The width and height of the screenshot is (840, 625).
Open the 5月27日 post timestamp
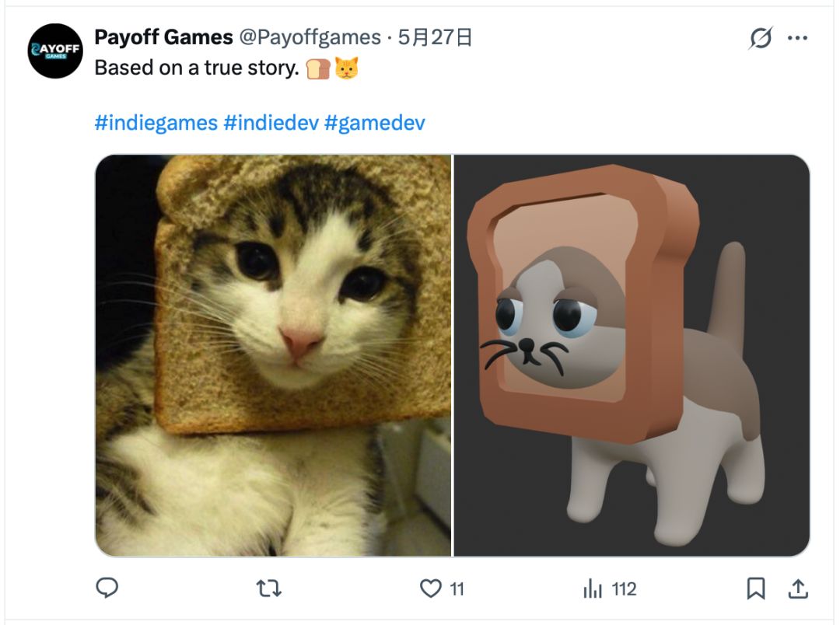(x=435, y=37)
